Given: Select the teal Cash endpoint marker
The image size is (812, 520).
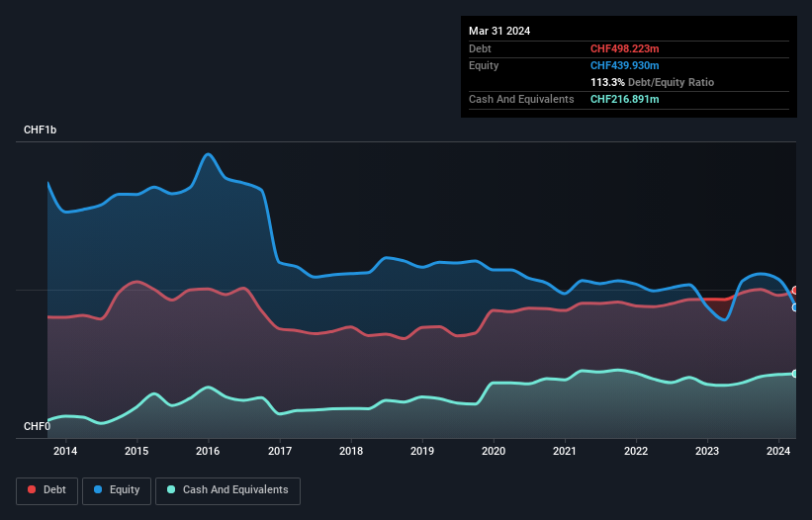Looking at the screenshot, I should pyautogui.click(x=795, y=374).
